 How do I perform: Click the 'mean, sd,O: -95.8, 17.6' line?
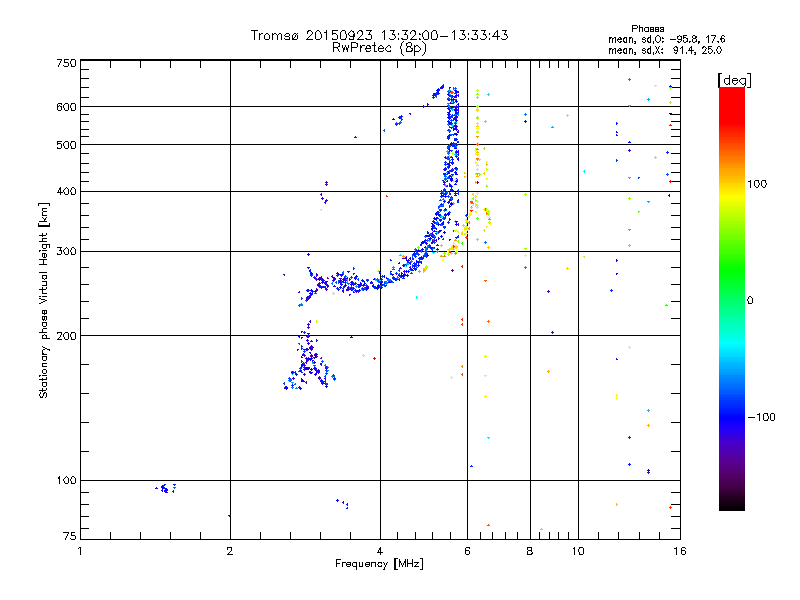coord(666,39)
